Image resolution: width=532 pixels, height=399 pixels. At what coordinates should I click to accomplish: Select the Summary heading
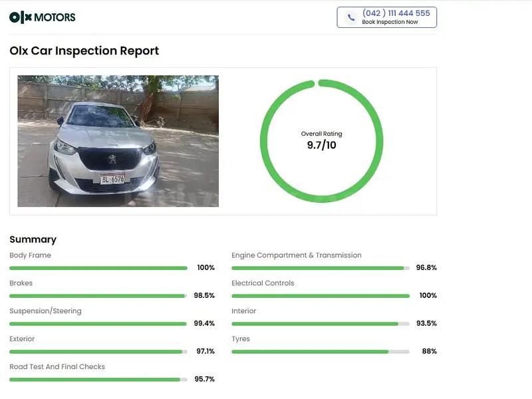33,239
